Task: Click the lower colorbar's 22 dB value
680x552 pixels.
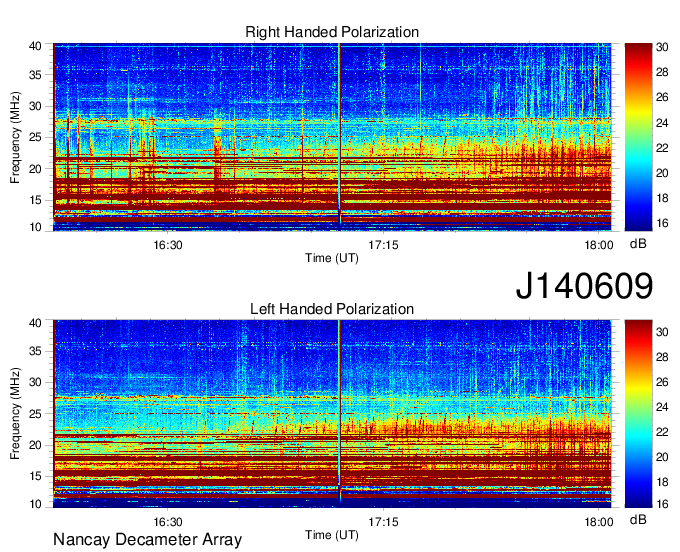Action: (662, 432)
